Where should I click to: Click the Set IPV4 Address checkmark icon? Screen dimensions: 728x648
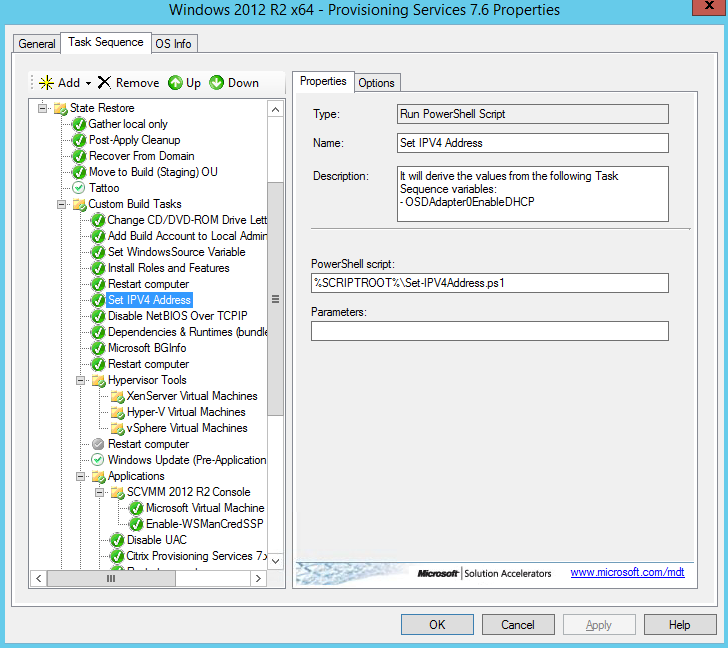pos(98,300)
